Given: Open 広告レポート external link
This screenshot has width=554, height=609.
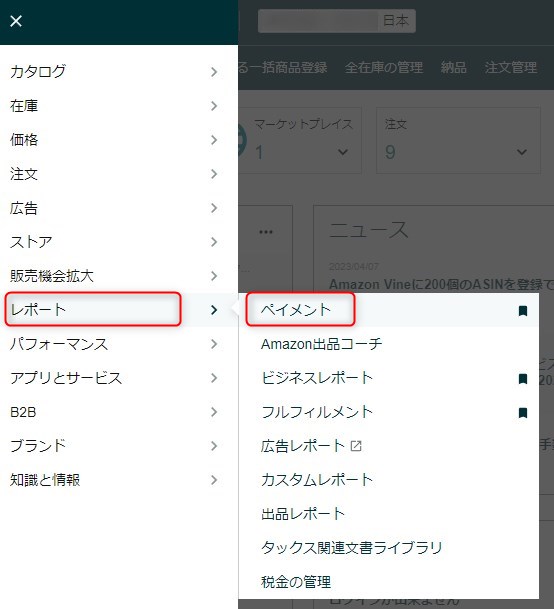Looking at the screenshot, I should tap(303, 446).
